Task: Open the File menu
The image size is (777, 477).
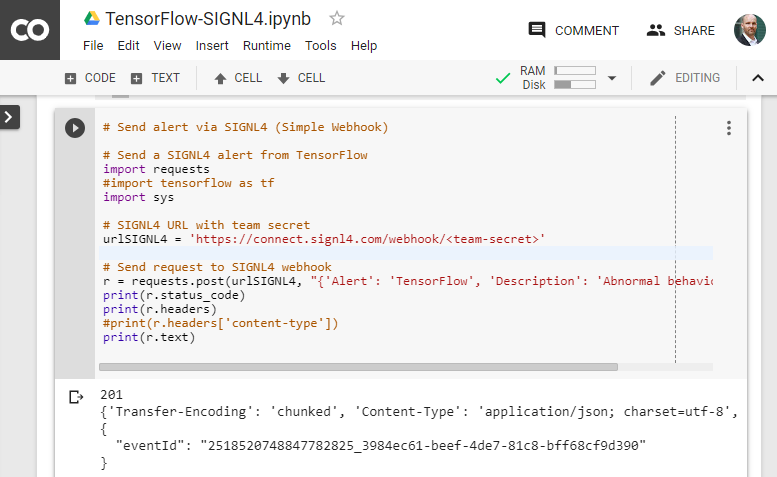Action: click(x=93, y=46)
